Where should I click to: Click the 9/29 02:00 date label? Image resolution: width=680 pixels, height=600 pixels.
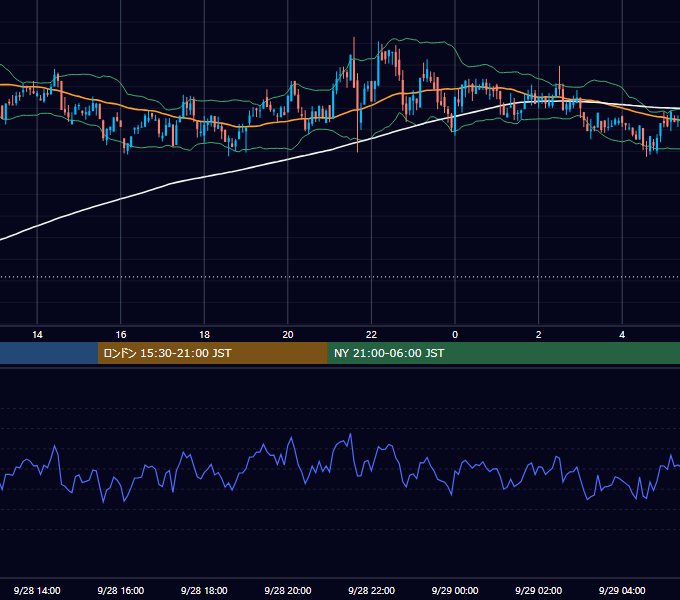539,590
